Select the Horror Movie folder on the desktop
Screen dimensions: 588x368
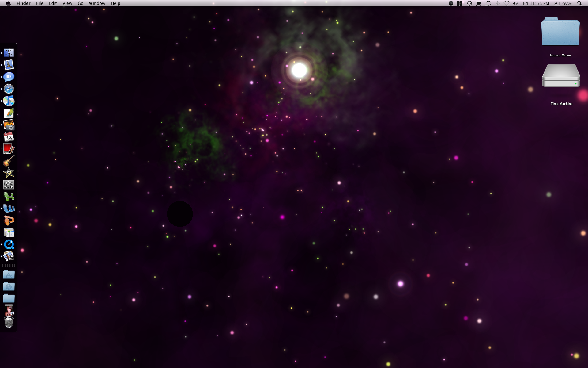[x=560, y=31]
